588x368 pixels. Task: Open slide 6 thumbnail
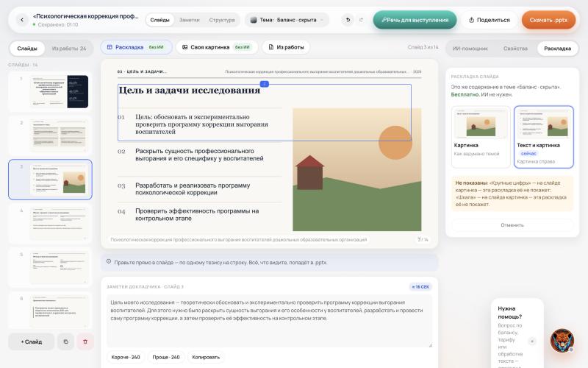pos(50,311)
